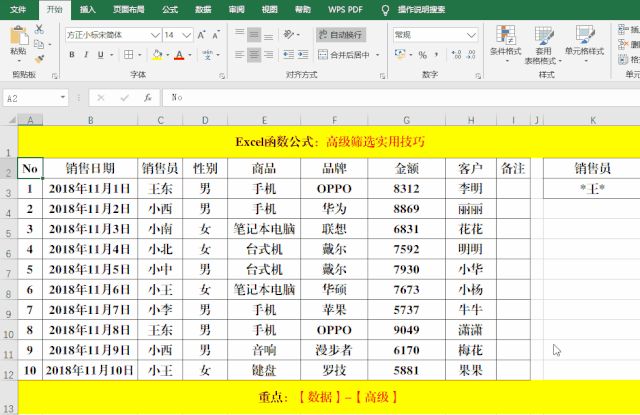The width and height of the screenshot is (640, 415).
Task: Open the font name dropdown
Action: tap(153, 34)
